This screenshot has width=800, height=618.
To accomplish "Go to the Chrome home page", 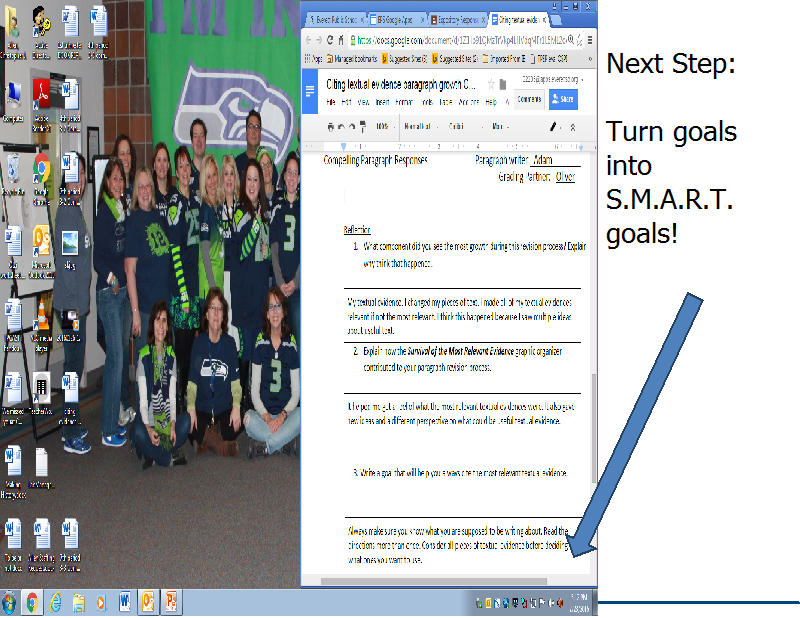I will [x=341, y=40].
